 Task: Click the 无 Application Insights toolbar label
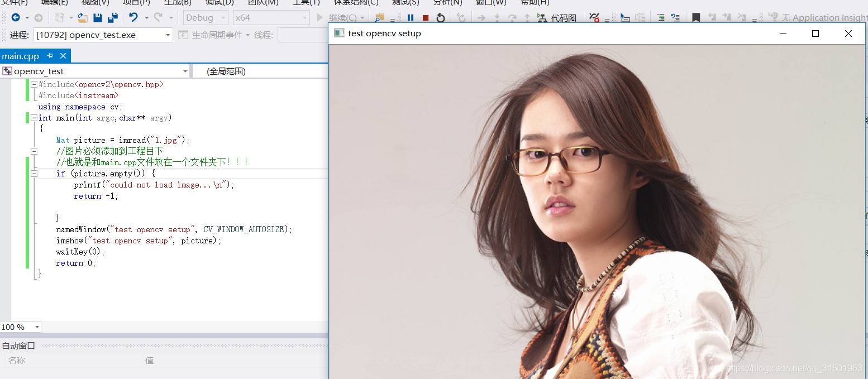click(x=824, y=18)
